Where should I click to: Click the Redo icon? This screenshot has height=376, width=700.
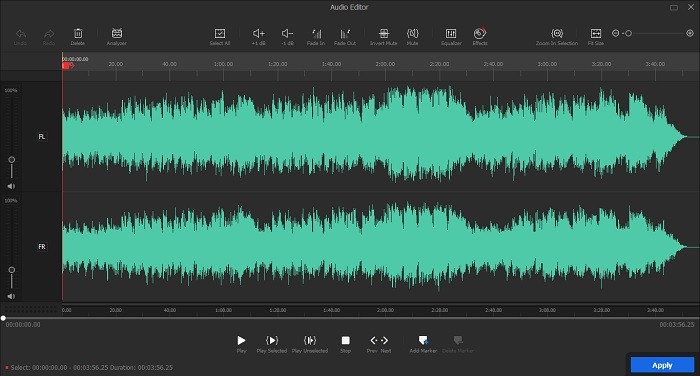(x=49, y=34)
